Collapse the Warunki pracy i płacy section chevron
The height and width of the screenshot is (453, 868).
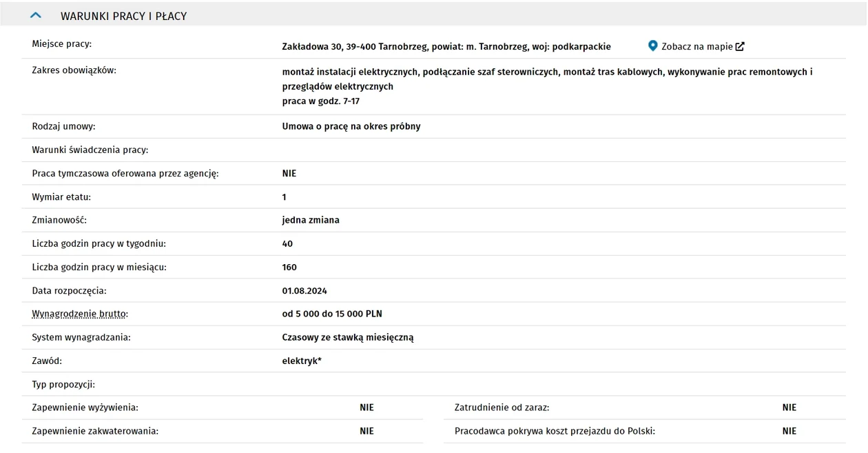pos(37,15)
